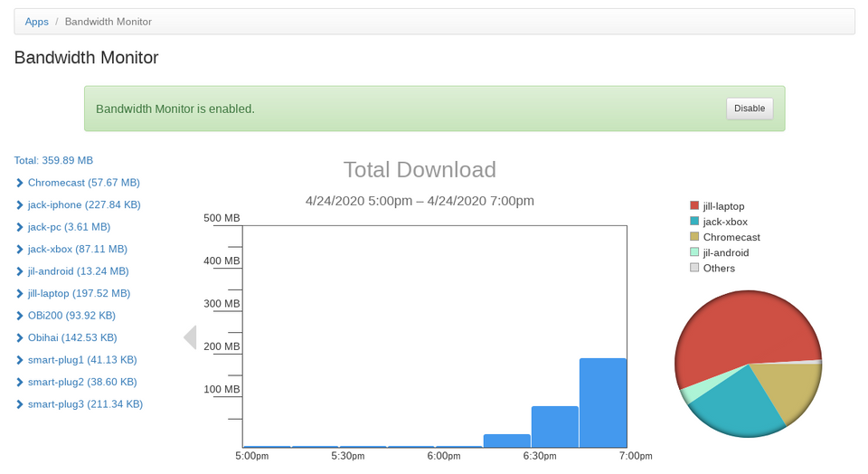The width and height of the screenshot is (868, 474).
Task: Click the Bandwidth Monitor page heading
Action: click(87, 58)
